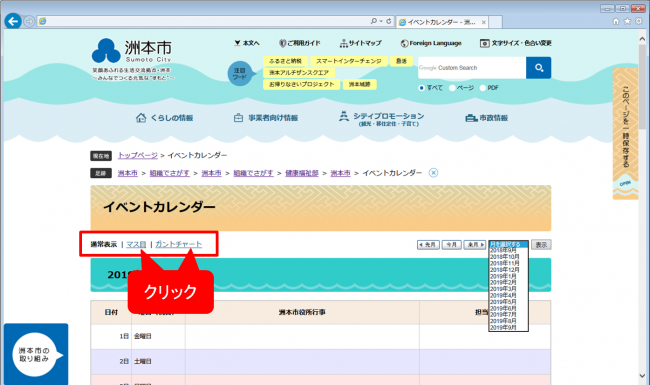Open the 洲本市の取り組み side banner
The width and height of the screenshot is (650, 385).
click(36, 354)
